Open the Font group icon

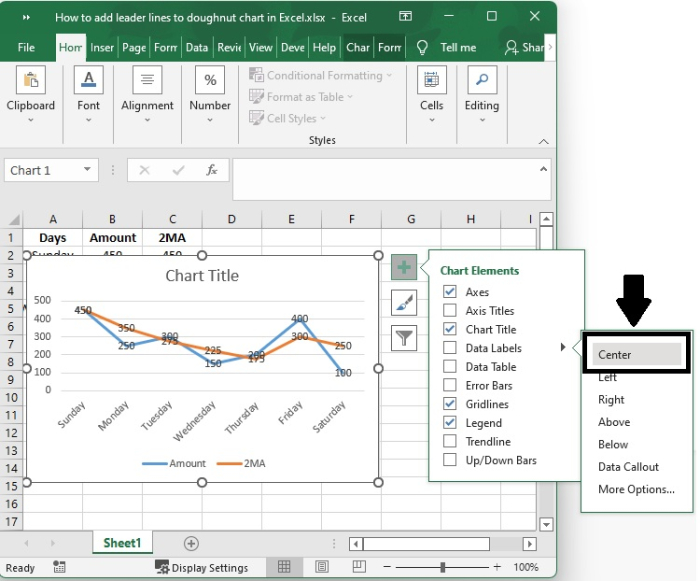[88, 80]
